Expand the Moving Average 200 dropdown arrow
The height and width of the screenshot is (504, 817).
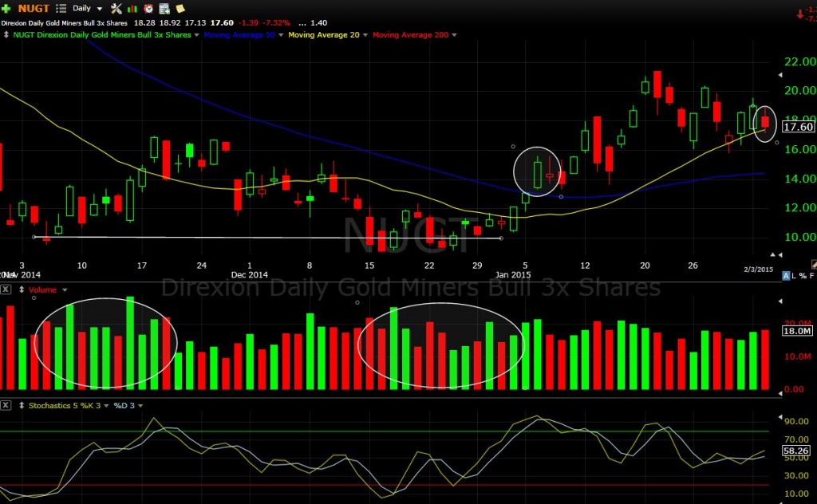click(454, 35)
